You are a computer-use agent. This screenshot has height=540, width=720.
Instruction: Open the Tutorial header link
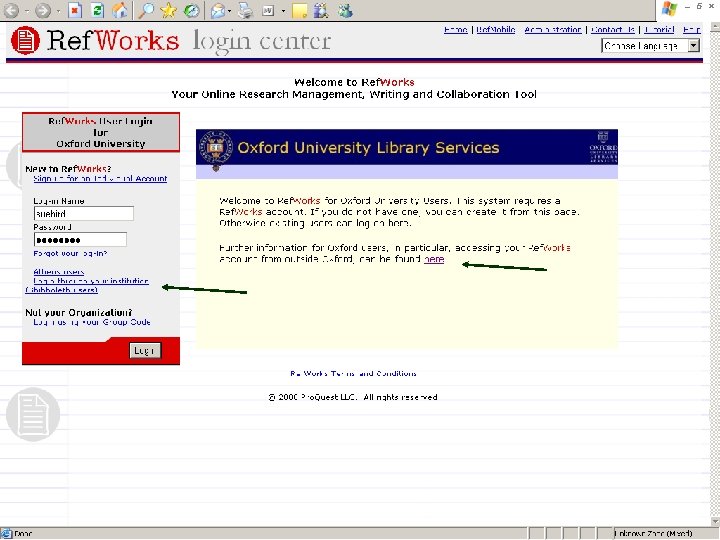(x=659, y=30)
